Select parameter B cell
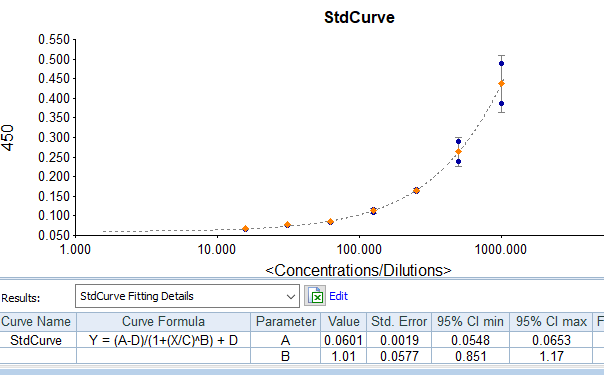The height and width of the screenshot is (375, 604). pos(285,356)
